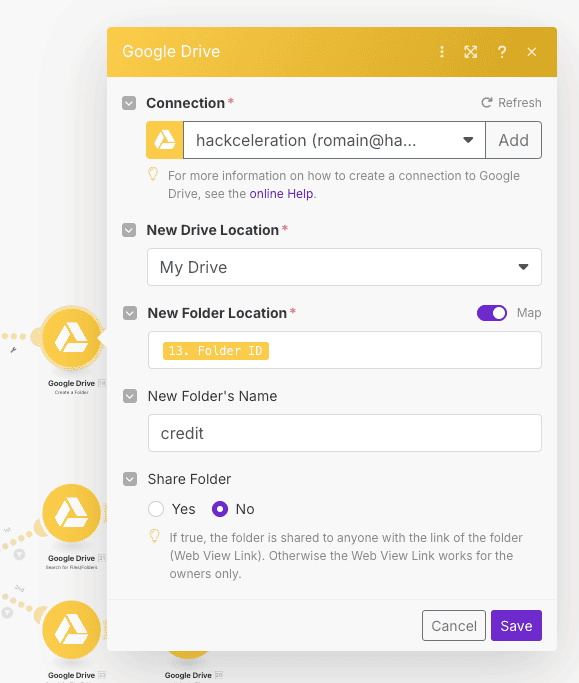
Task: Click the Google Drive Create a Folder module
Action: point(71,338)
